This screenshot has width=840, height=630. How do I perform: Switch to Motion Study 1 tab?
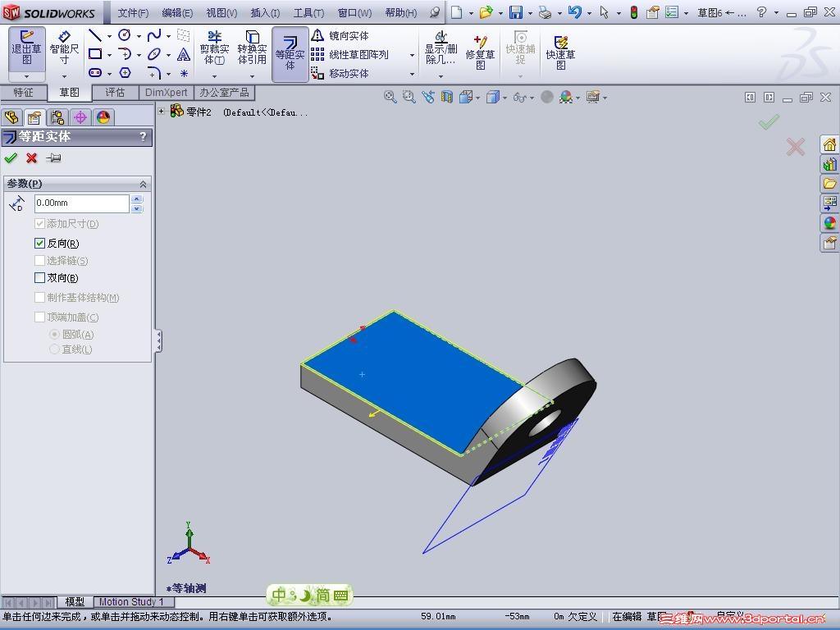tap(131, 602)
